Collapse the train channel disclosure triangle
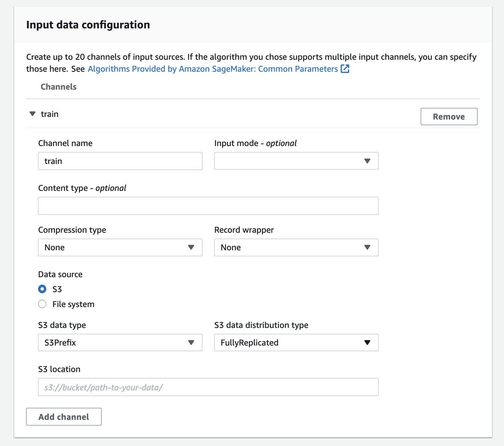 pyautogui.click(x=32, y=114)
